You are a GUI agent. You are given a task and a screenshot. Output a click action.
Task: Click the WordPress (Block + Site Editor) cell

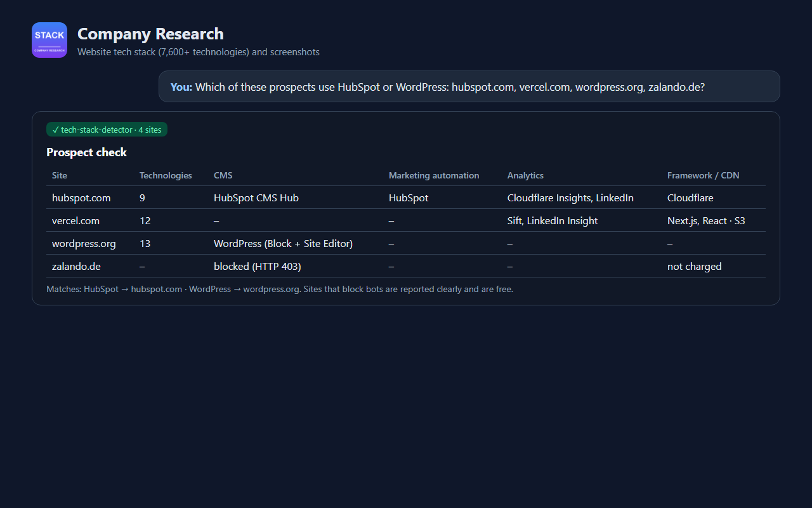point(283,243)
